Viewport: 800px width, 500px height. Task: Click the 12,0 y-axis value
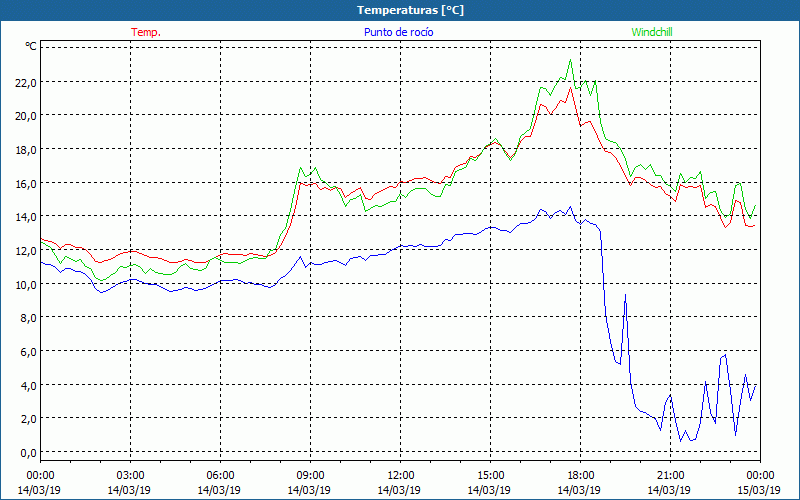point(26,251)
